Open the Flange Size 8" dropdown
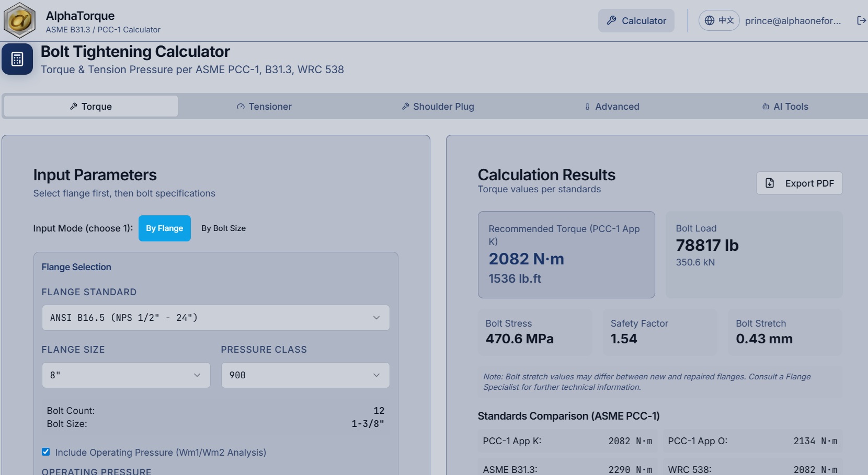Image resolution: width=868 pixels, height=475 pixels. [126, 375]
